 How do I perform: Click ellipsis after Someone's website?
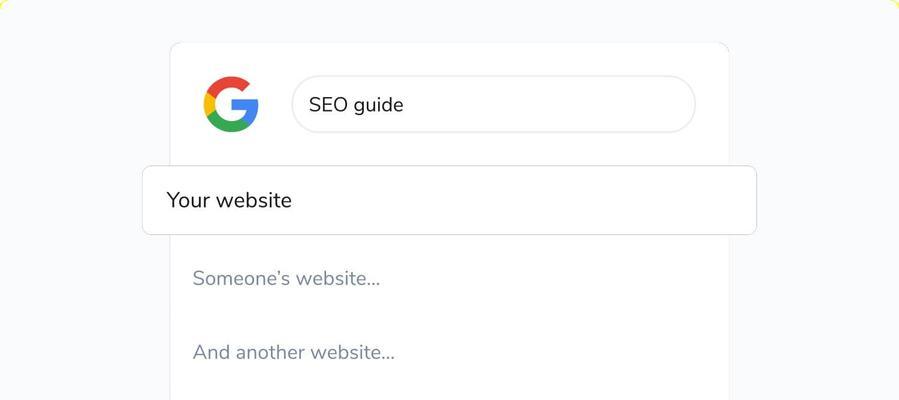pos(373,280)
